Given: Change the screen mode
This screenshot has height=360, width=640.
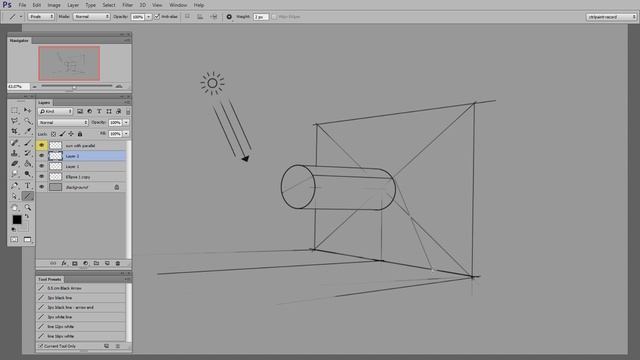Looking at the screenshot, I should click(x=27, y=240).
